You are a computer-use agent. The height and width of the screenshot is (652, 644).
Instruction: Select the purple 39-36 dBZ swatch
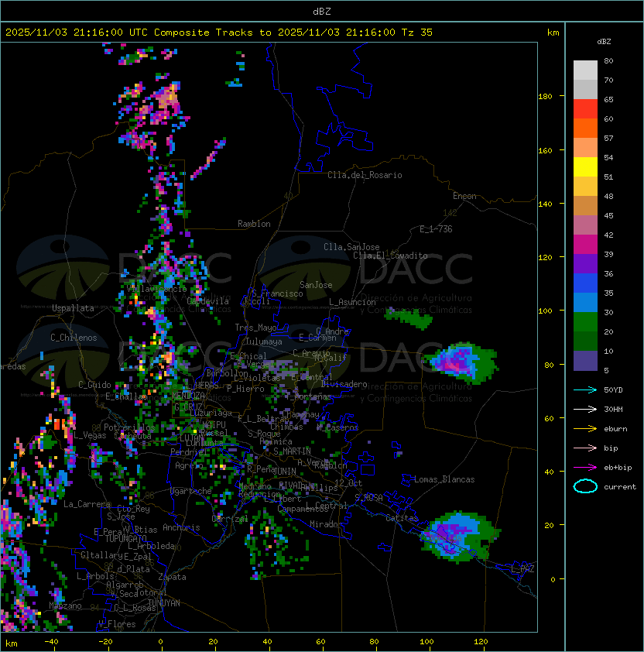tap(585, 264)
